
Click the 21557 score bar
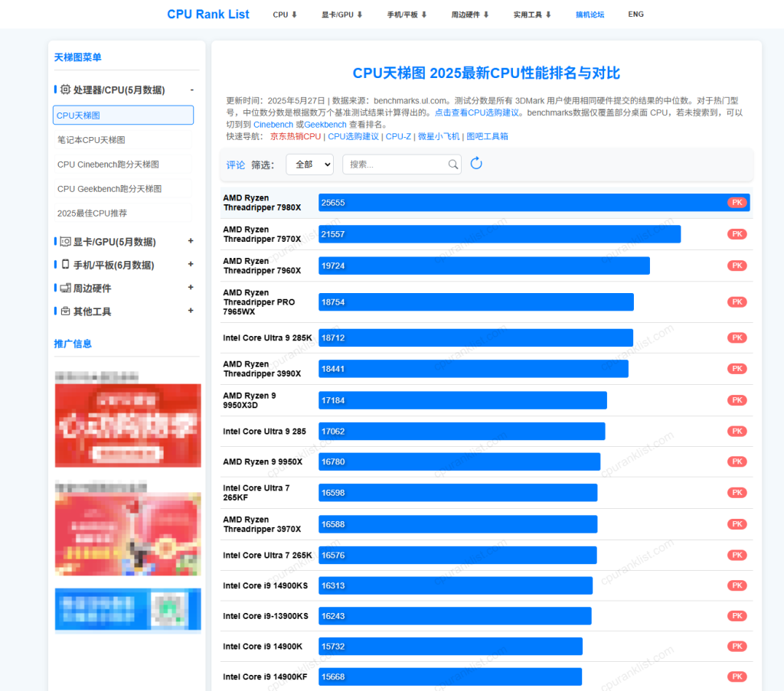tap(499, 234)
